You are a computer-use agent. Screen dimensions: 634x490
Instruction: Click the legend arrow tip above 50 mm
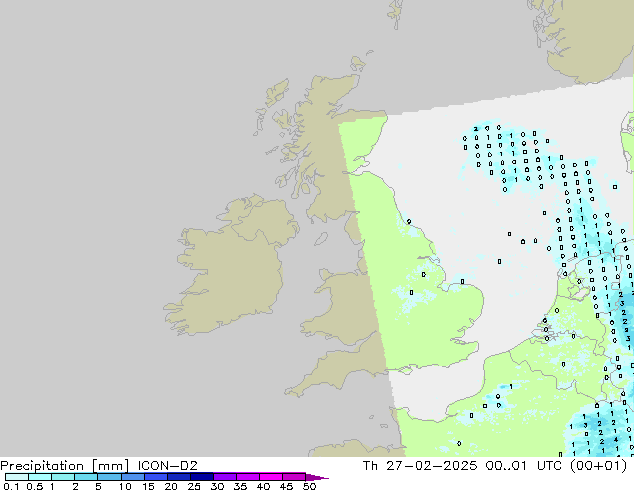coord(317,477)
